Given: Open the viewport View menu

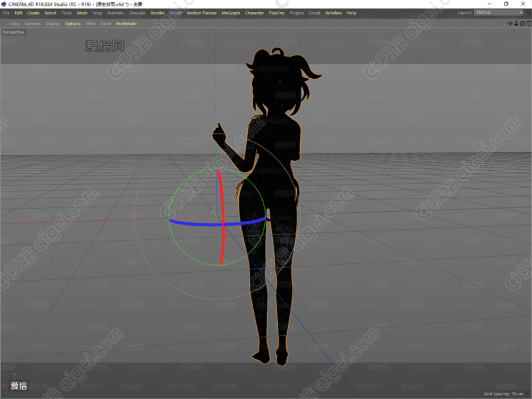Looking at the screenshot, I should (14, 23).
